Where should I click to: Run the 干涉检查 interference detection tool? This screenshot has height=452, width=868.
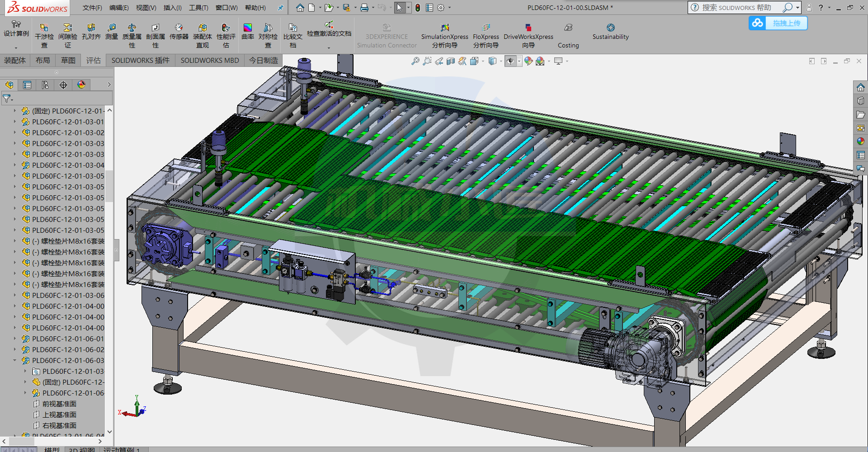(44, 35)
